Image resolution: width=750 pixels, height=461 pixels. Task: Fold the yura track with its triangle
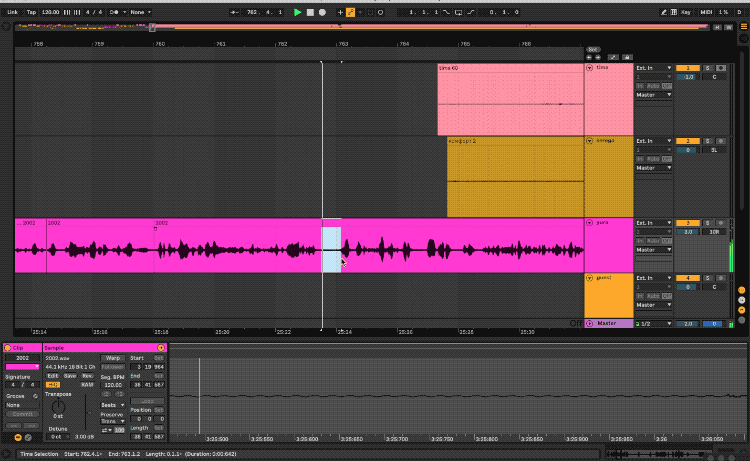(589, 223)
